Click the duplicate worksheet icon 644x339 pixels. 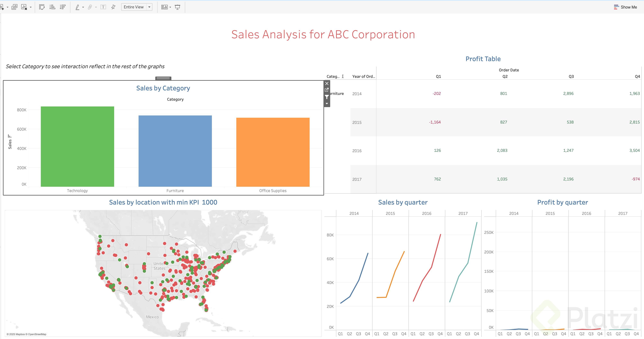click(14, 7)
